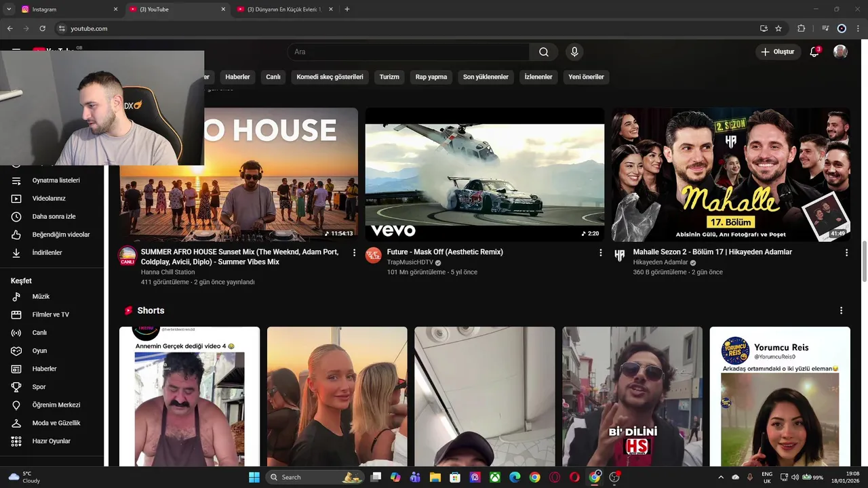Open Videolarınız in sidebar
The image size is (868, 488).
[52, 199]
